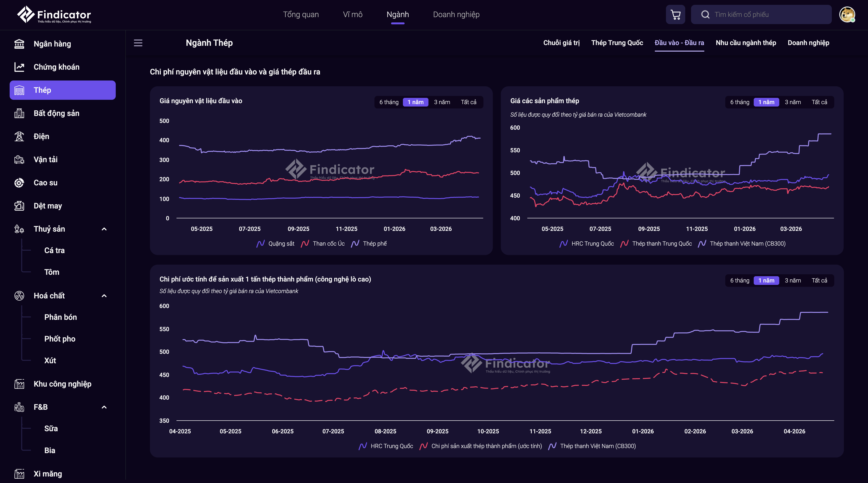Collapse the Thuỷ sản submenu chevron
This screenshot has width=868, height=483.
coord(104,229)
